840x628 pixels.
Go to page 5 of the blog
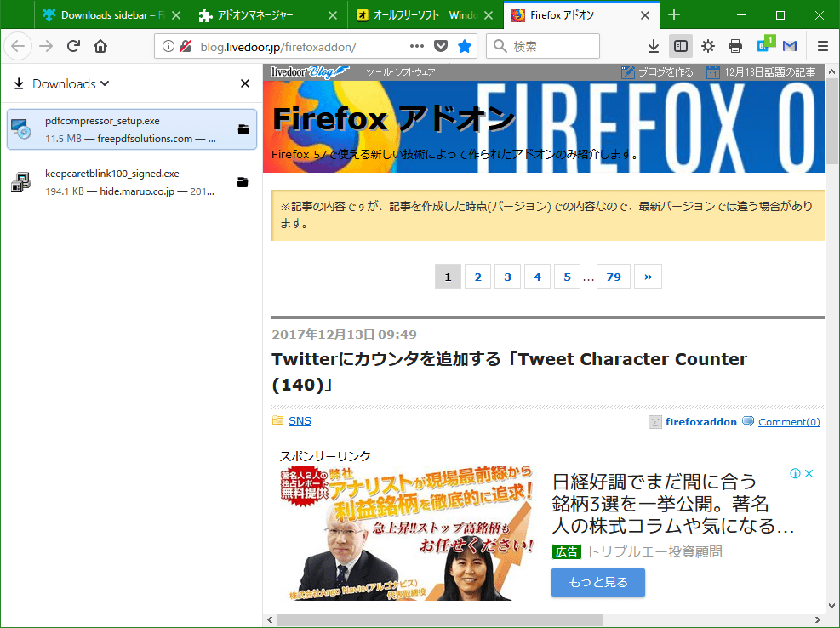[567, 277]
